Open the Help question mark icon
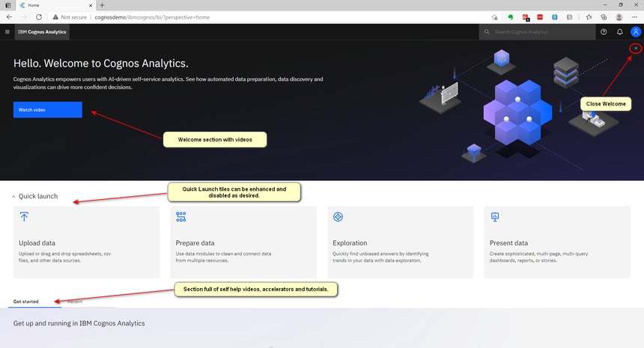 coord(604,31)
